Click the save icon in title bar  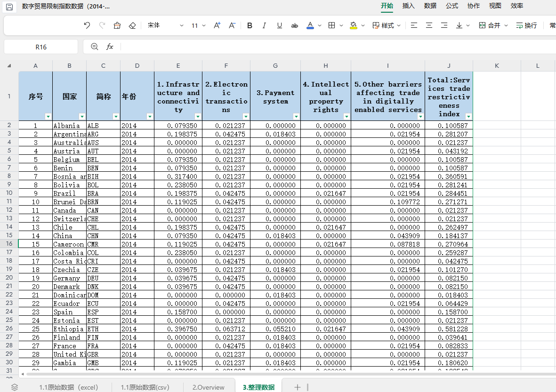(9, 7)
